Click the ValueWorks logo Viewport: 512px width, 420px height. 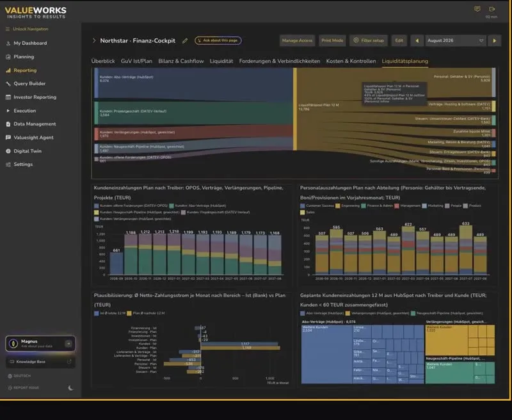pos(36,12)
